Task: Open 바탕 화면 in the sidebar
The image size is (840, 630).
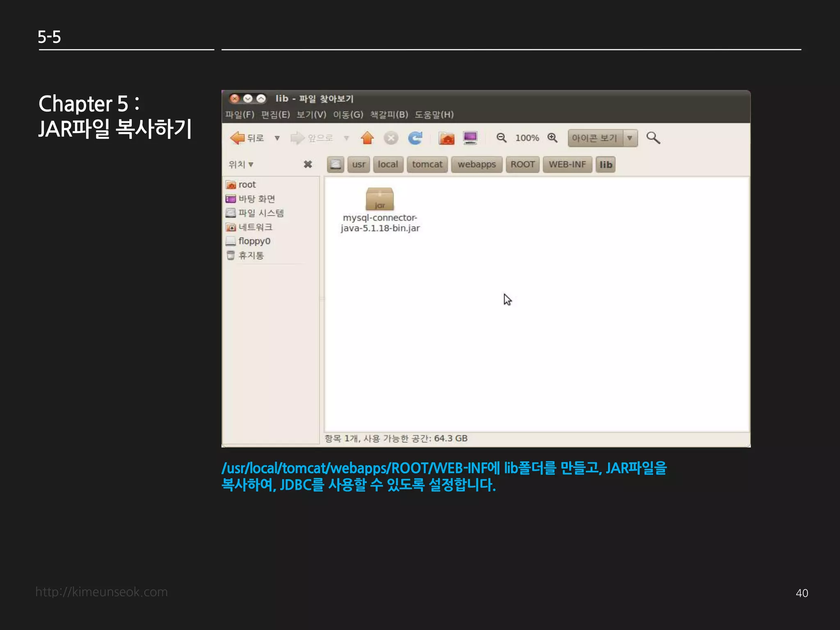Action: click(x=250, y=199)
